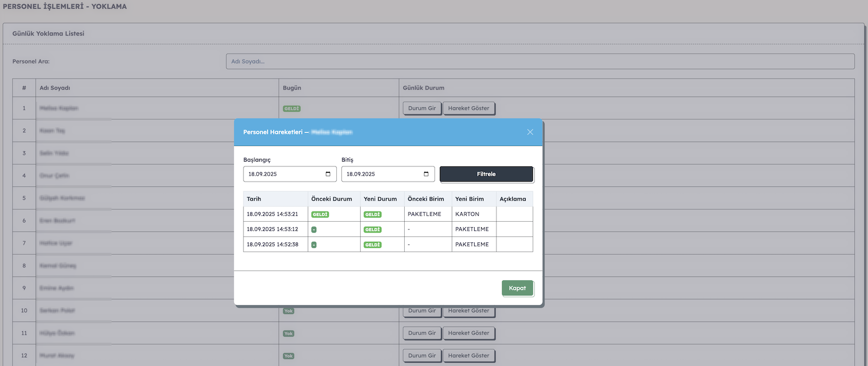Select the KARTON cell in Yeni Birim
This screenshot has width=868, height=366.
467,214
